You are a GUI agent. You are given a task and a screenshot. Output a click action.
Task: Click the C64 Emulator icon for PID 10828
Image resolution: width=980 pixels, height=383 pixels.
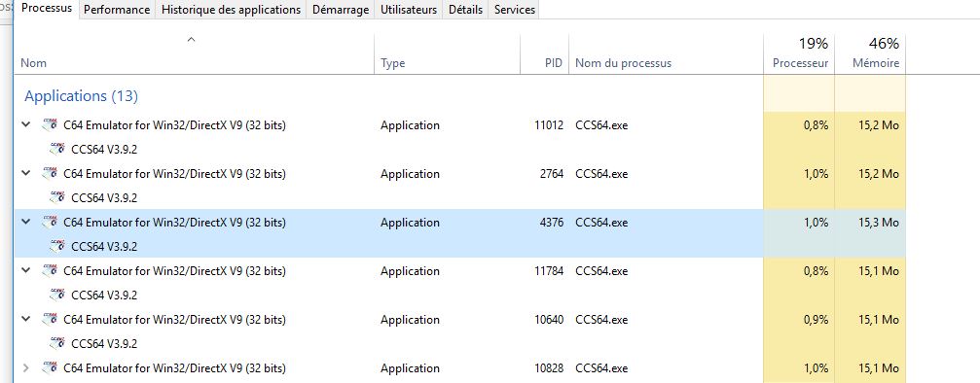tap(50, 368)
